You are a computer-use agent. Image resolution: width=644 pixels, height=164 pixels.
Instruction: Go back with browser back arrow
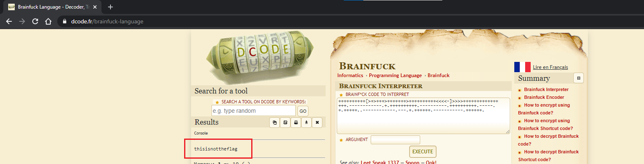(x=9, y=21)
